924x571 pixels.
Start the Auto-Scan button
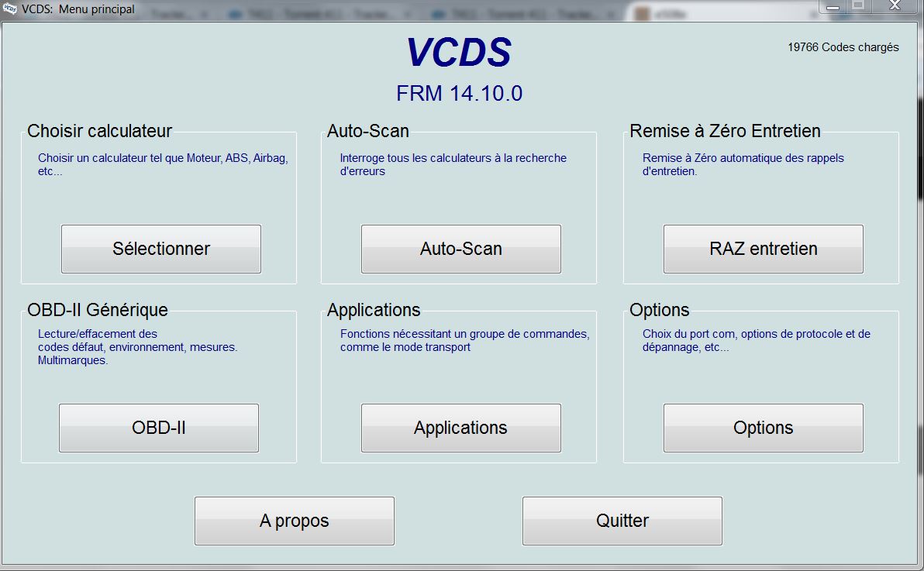[x=460, y=249]
